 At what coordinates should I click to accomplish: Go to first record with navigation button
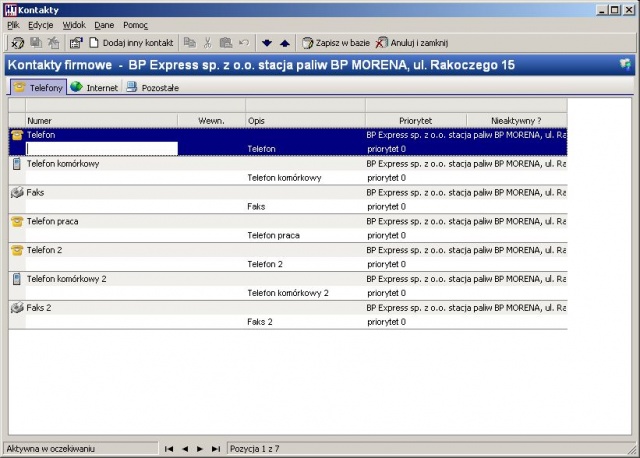coord(169,449)
